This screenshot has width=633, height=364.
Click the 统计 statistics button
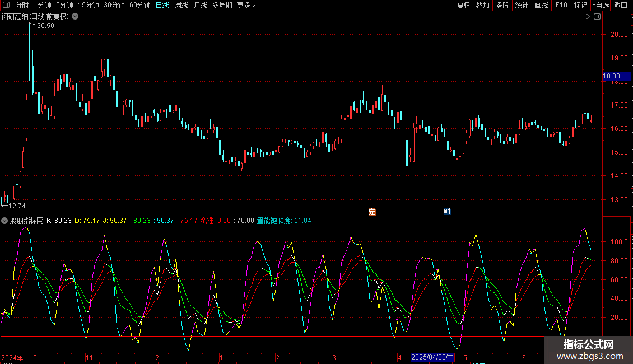[x=521, y=5]
